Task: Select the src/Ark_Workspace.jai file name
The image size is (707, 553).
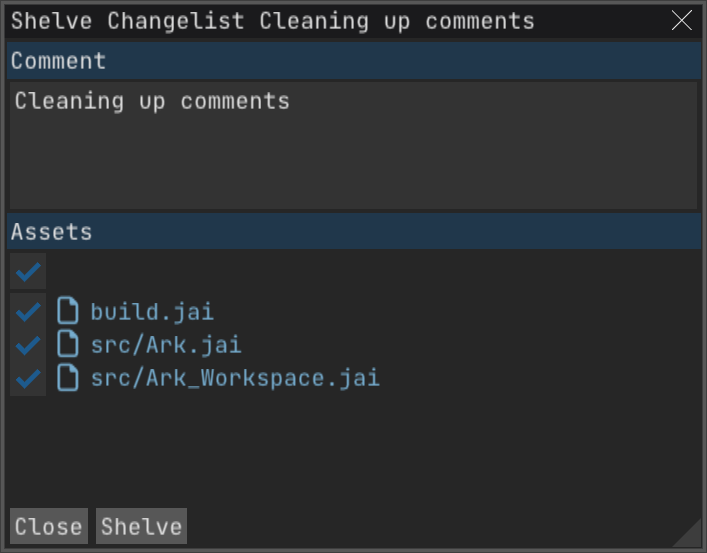Action: (x=235, y=378)
